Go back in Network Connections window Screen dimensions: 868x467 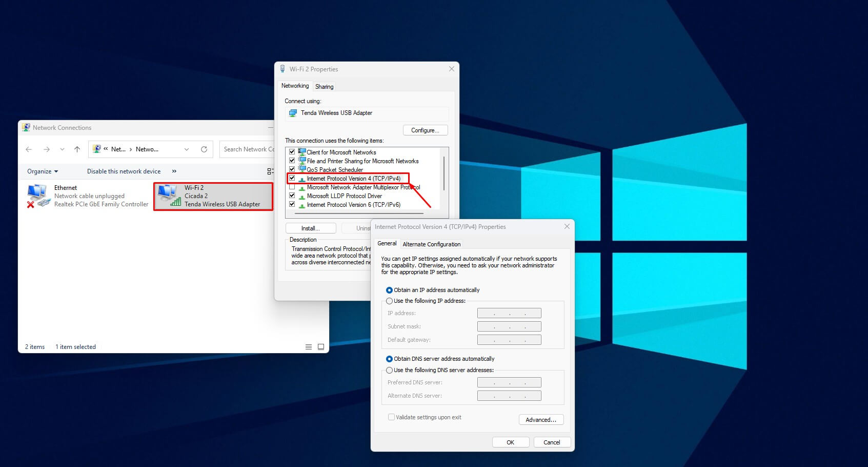point(29,149)
